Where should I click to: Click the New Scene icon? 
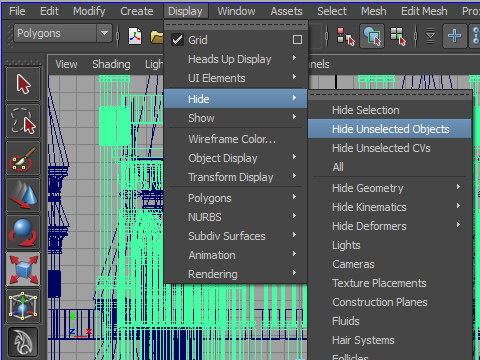135,36
